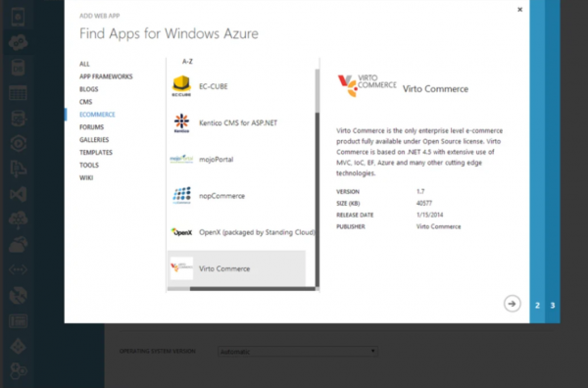Screen dimensions: 588x388
Task: Select mojoPortal entry text
Action: tap(216, 160)
